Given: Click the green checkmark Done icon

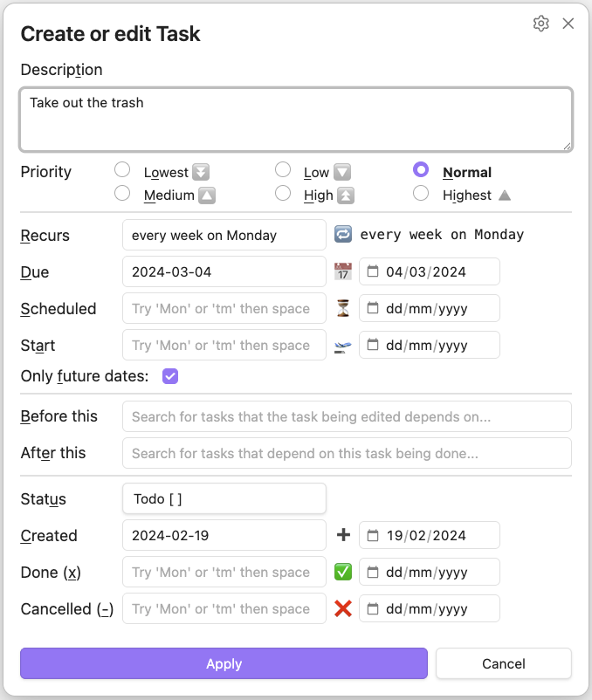Looking at the screenshot, I should point(343,572).
